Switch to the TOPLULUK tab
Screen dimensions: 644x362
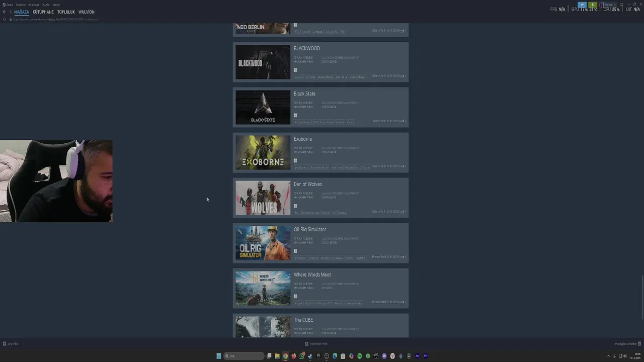point(66,12)
